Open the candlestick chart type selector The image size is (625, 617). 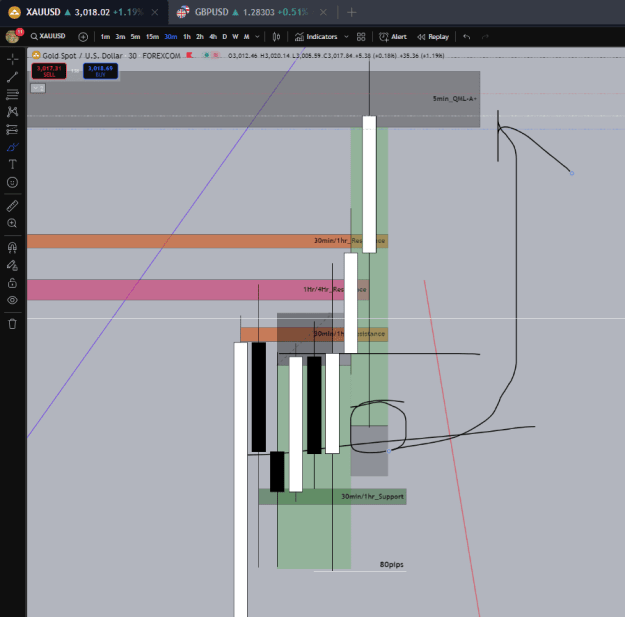coord(276,37)
